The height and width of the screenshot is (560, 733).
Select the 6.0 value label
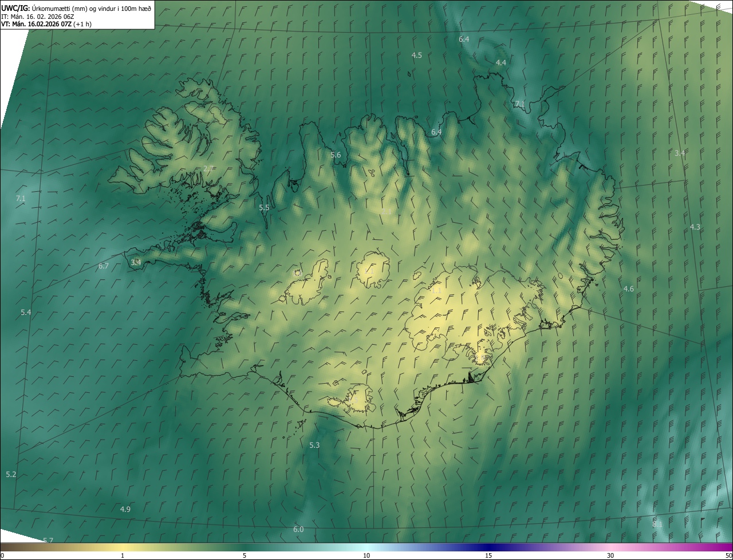[x=298, y=530]
